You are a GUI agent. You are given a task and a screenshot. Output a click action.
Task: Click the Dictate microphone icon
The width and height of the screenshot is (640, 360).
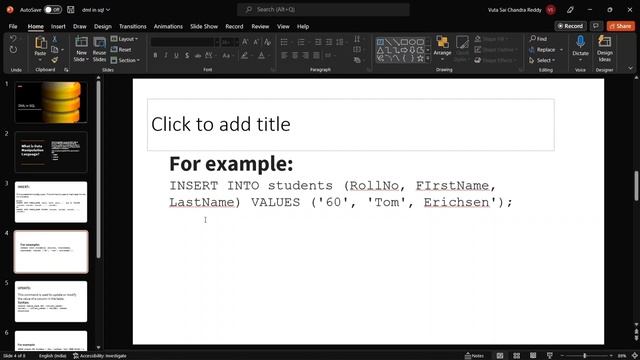click(x=580, y=42)
